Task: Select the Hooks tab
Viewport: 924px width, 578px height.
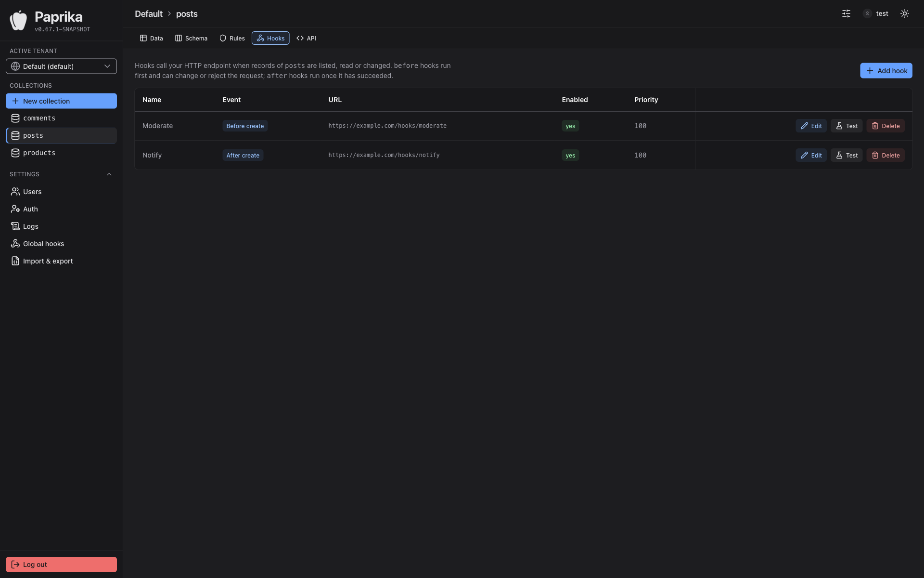Action: pos(270,38)
